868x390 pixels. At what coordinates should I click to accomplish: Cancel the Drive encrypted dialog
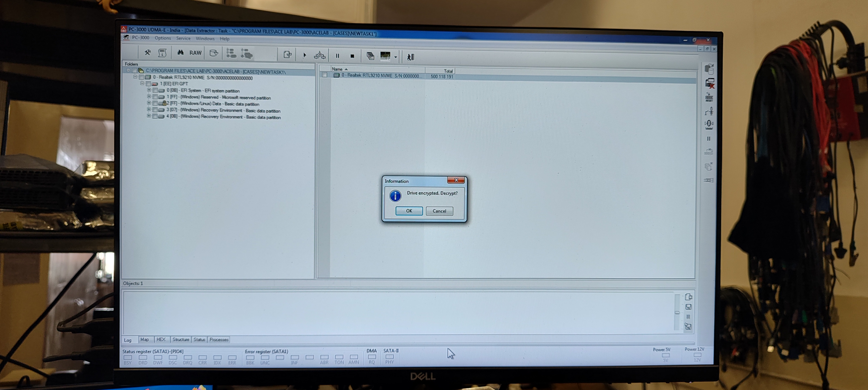click(x=439, y=211)
